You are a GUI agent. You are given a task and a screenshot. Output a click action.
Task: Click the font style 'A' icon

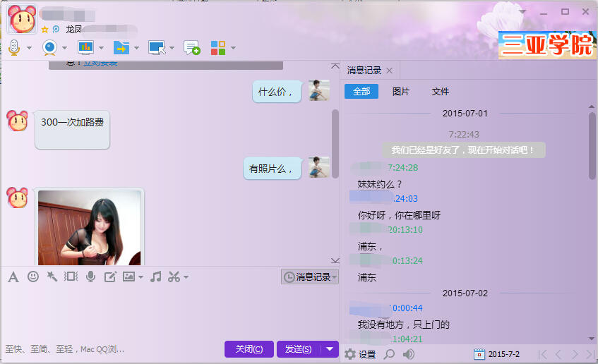pyautogui.click(x=13, y=277)
